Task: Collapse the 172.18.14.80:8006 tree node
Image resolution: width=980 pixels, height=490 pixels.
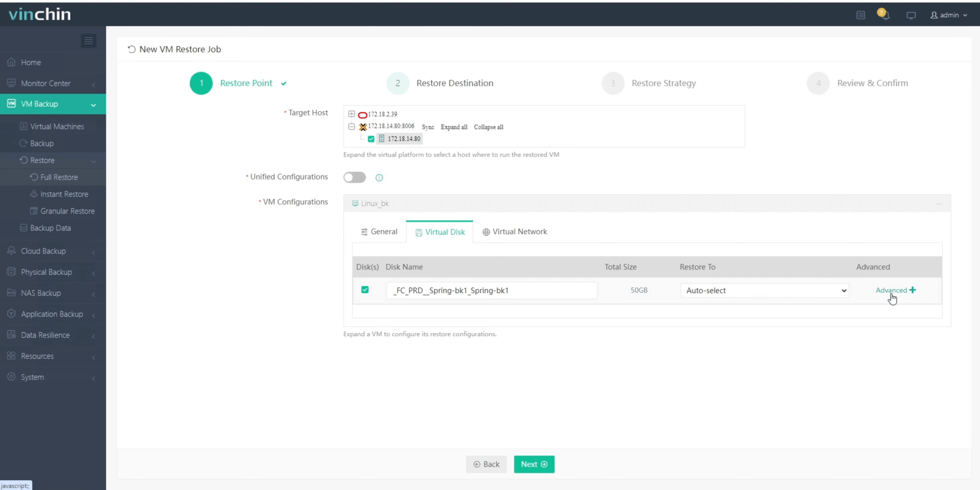Action: (x=352, y=126)
